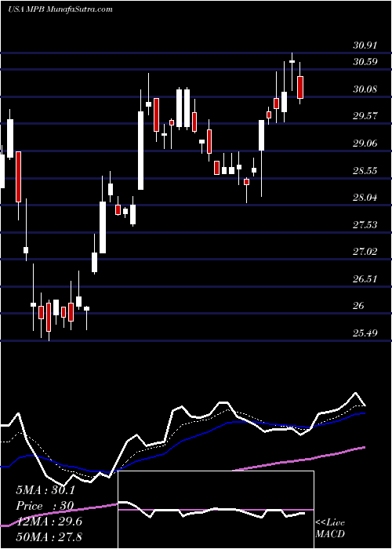The width and height of the screenshot is (392, 549).
Task: Select the 30.91 price axis label
Action: coord(365,45)
